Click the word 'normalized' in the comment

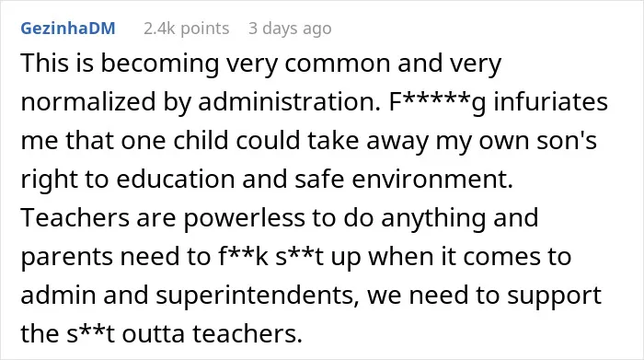(x=88, y=101)
